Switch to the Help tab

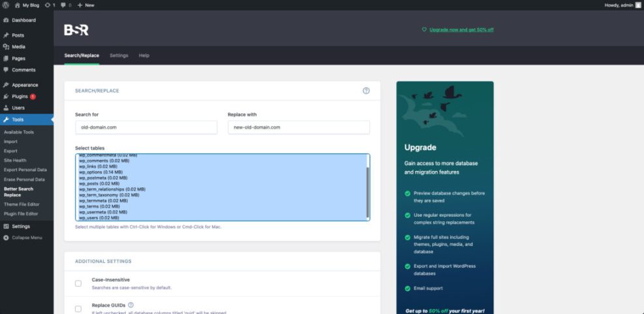pos(144,55)
